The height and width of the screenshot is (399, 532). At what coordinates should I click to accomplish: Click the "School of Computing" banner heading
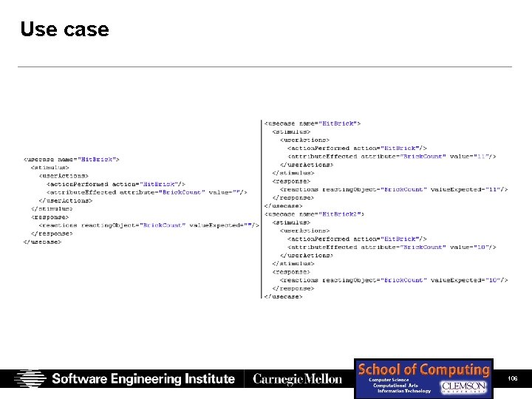point(424,369)
